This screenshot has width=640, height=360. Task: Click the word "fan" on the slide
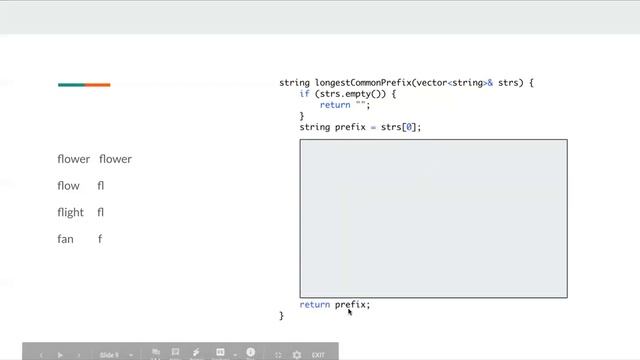[x=65, y=239]
